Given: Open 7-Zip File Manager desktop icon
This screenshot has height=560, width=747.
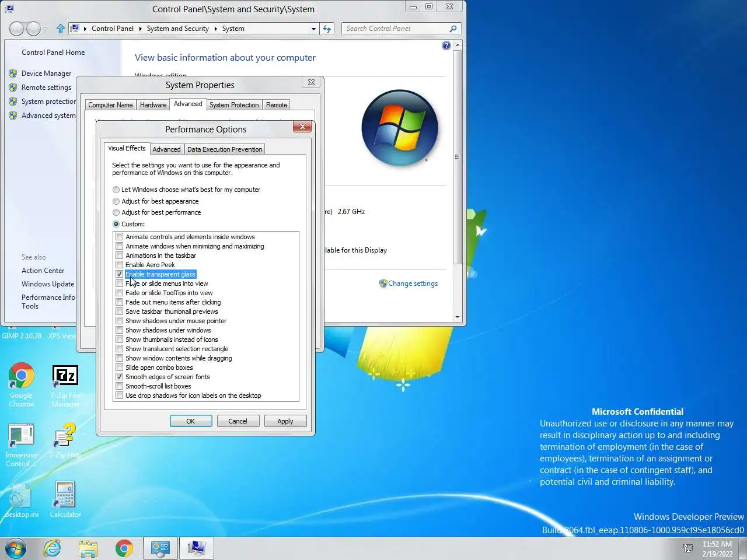Looking at the screenshot, I should point(65,386).
